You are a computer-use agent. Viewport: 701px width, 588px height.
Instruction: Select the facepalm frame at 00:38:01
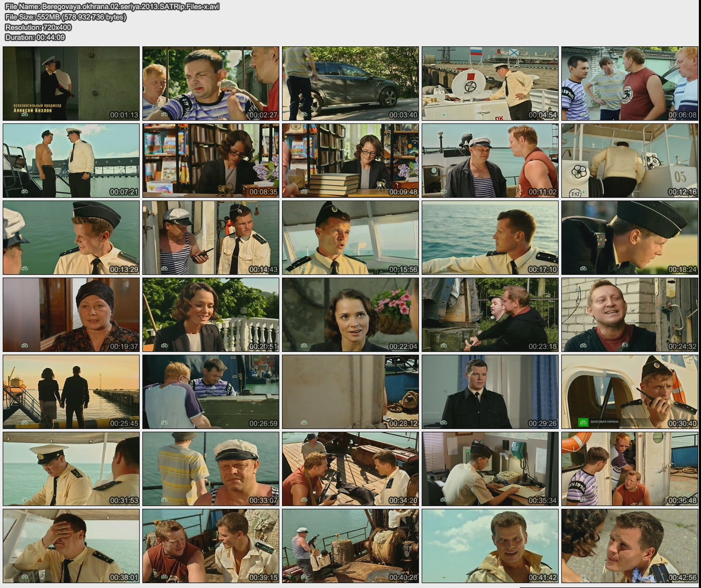(71, 546)
